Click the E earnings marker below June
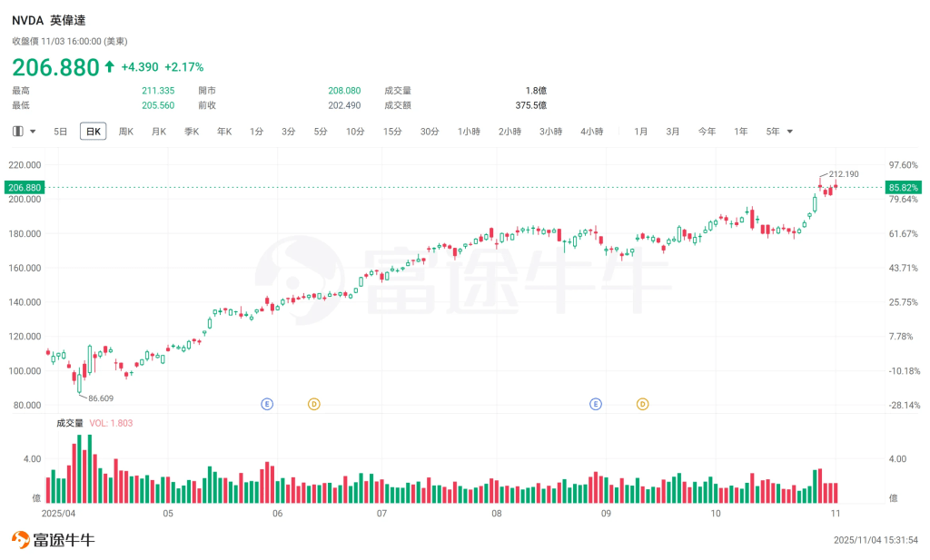Viewport: 930px width, 560px height. click(x=267, y=404)
